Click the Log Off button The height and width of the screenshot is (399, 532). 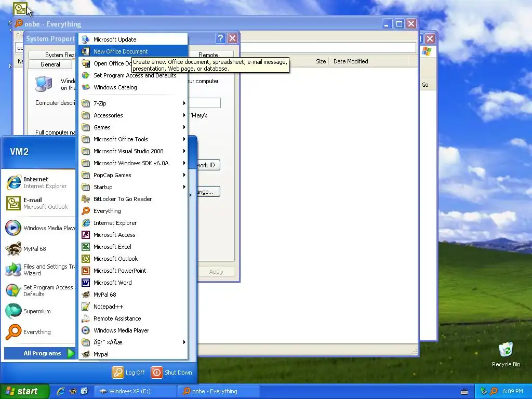128,372
